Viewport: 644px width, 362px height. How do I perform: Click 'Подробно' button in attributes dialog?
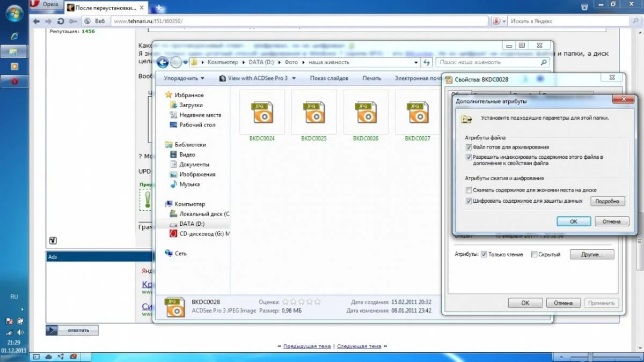click(x=608, y=201)
